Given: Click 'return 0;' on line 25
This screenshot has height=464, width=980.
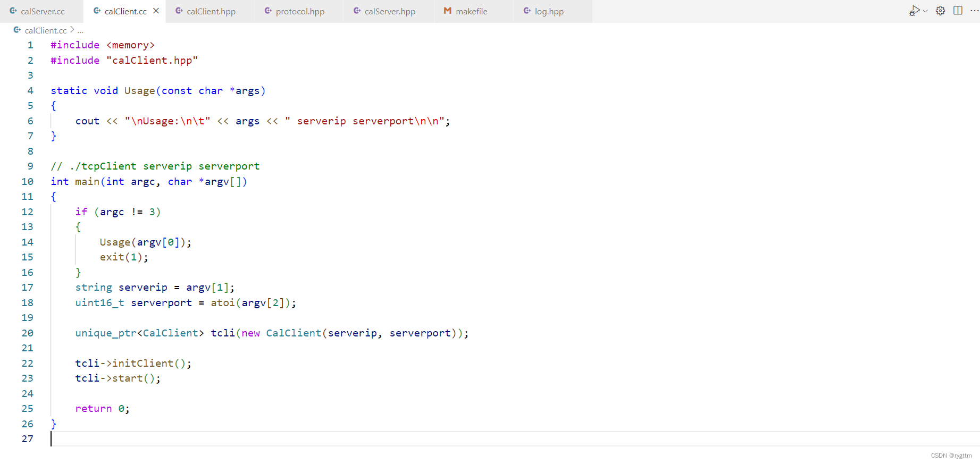Looking at the screenshot, I should [103, 409].
